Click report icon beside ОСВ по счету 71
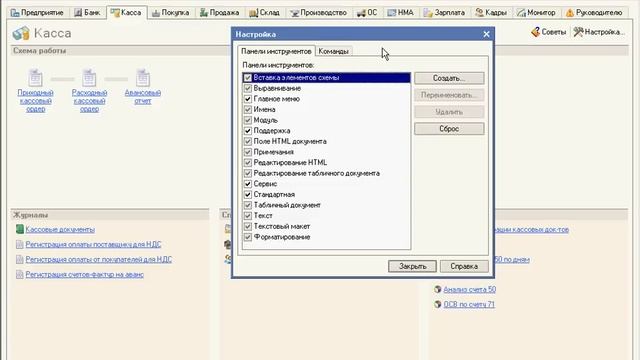The width and height of the screenshot is (640, 360). coord(438,304)
